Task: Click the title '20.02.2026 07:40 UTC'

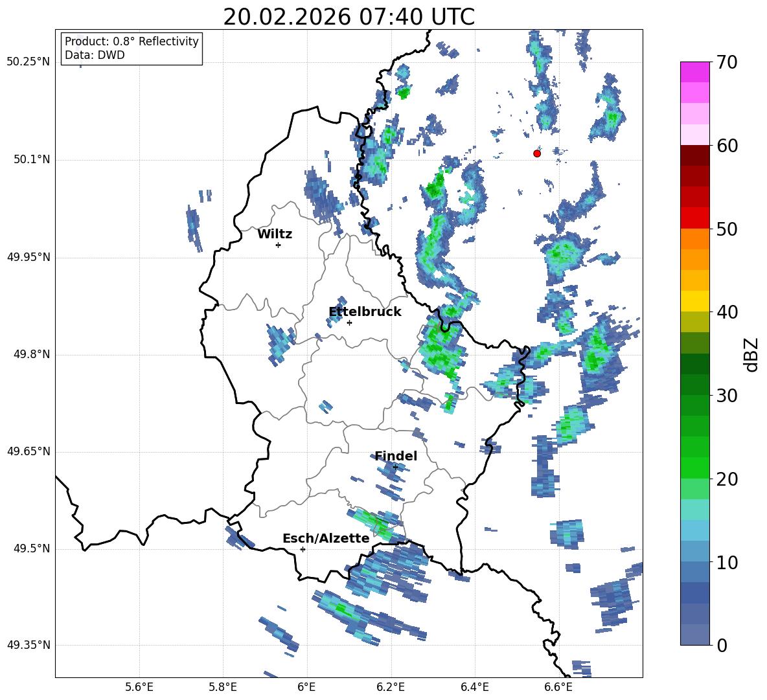Action: [349, 17]
